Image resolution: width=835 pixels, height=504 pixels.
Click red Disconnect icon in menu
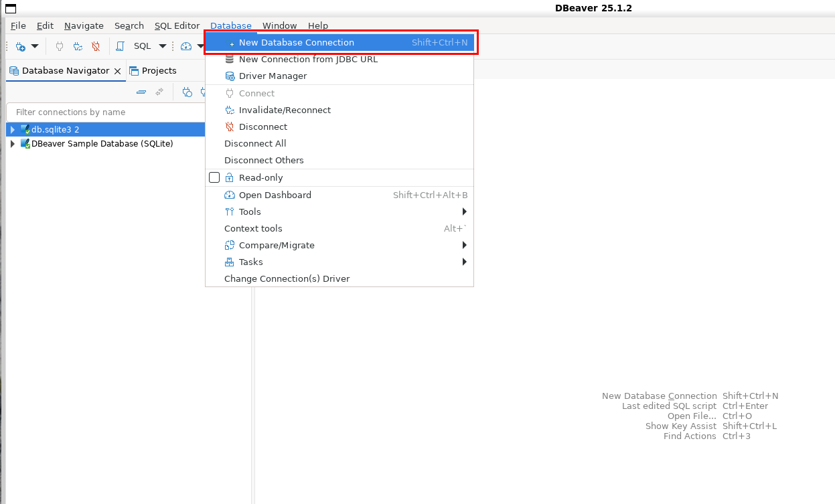(x=230, y=127)
